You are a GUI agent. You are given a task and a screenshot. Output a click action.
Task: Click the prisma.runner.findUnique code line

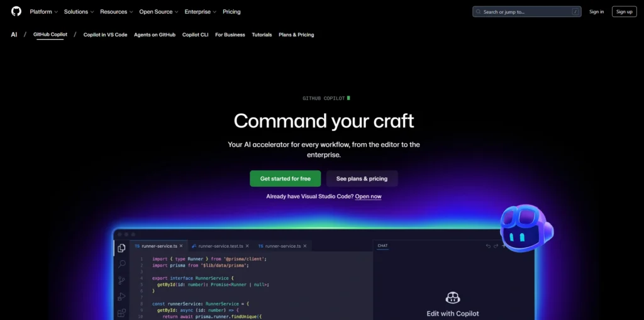point(211,317)
